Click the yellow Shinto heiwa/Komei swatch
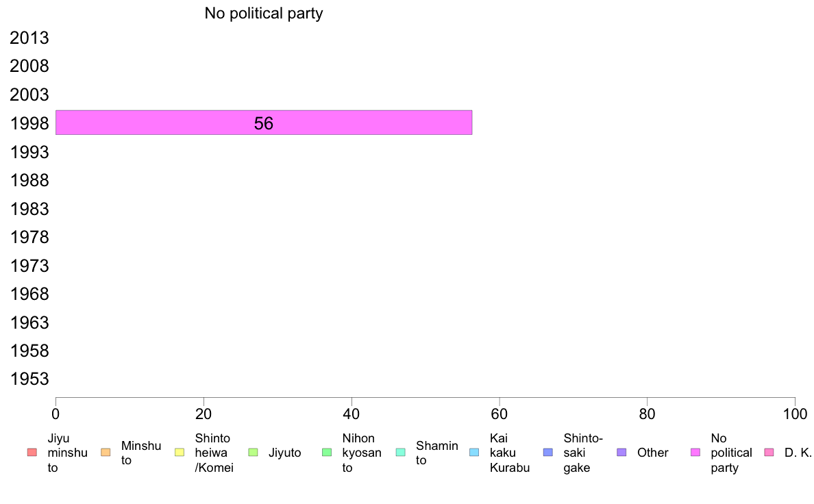 180,453
